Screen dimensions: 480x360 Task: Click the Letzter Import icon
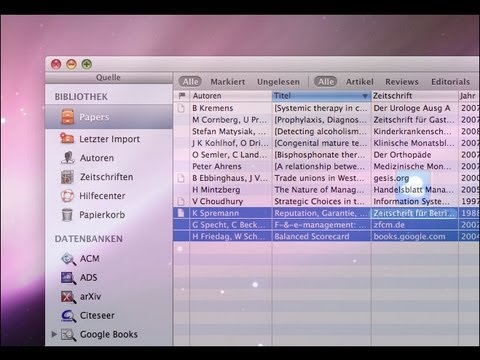(67, 138)
